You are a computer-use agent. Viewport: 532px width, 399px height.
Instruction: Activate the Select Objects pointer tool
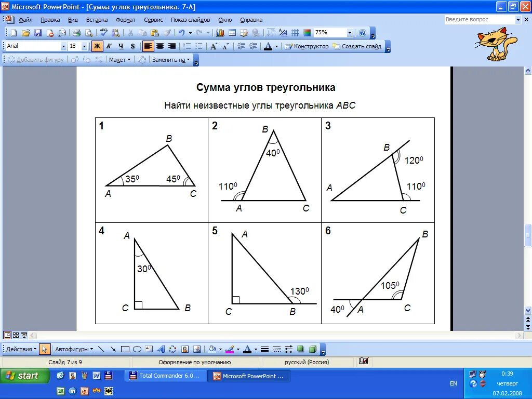[x=45, y=349]
